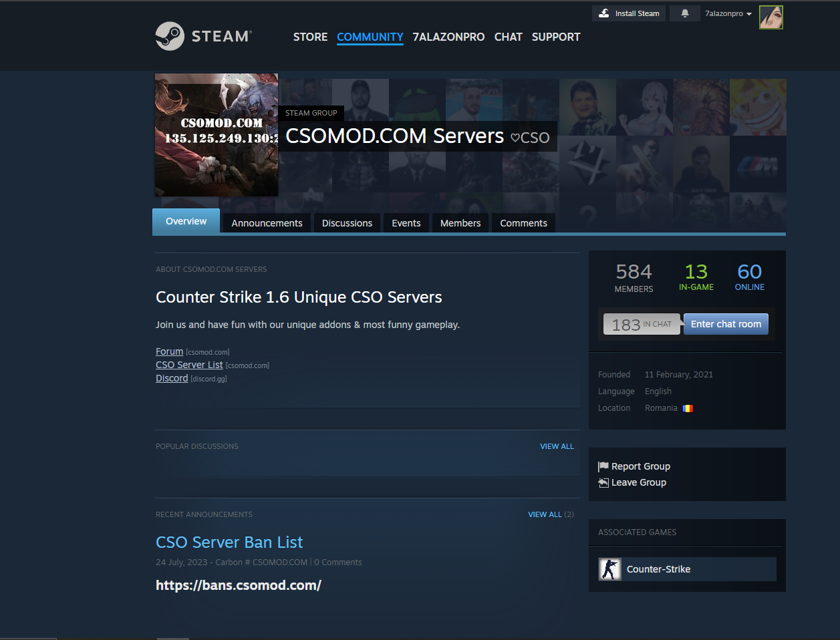
Task: Click the Romania flag icon
Action: coord(688,408)
